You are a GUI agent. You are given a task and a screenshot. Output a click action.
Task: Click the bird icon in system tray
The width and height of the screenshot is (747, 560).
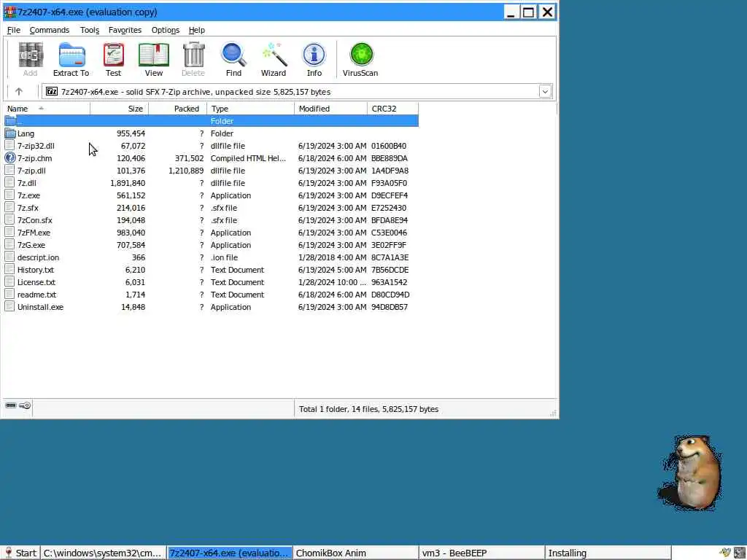pyautogui.click(x=726, y=553)
